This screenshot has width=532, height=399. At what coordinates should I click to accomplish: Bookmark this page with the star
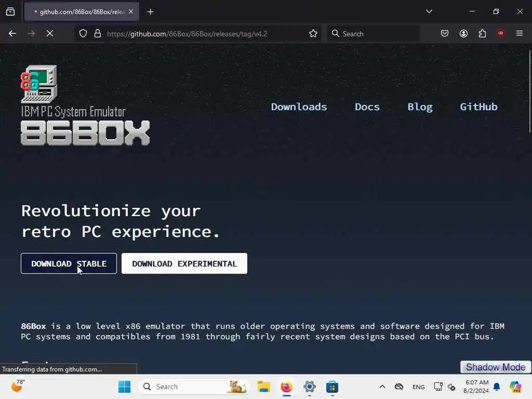coord(313,33)
